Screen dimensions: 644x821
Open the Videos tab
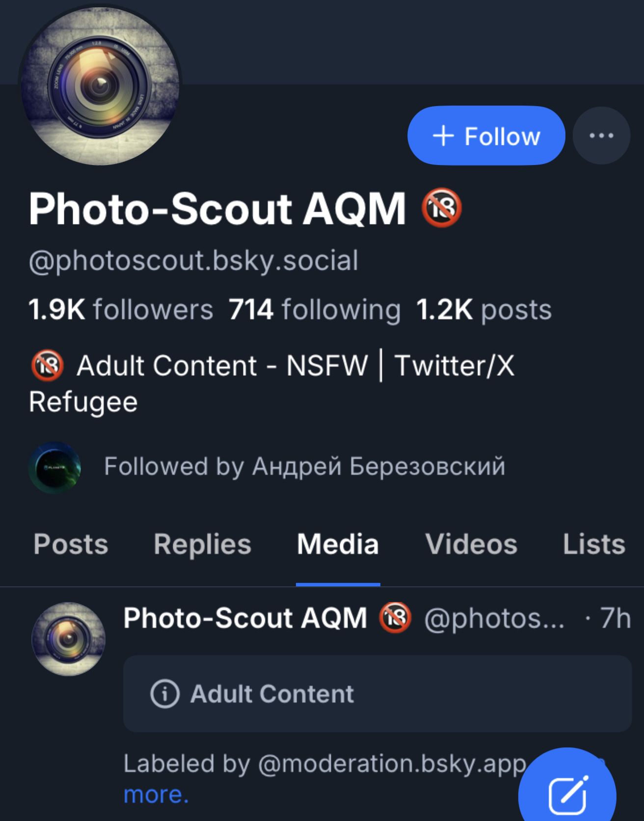471,544
